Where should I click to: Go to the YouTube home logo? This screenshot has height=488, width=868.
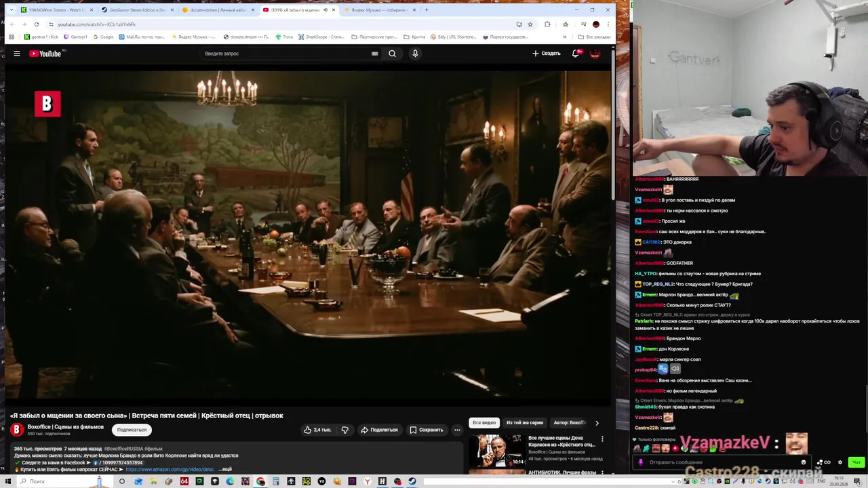pos(45,54)
